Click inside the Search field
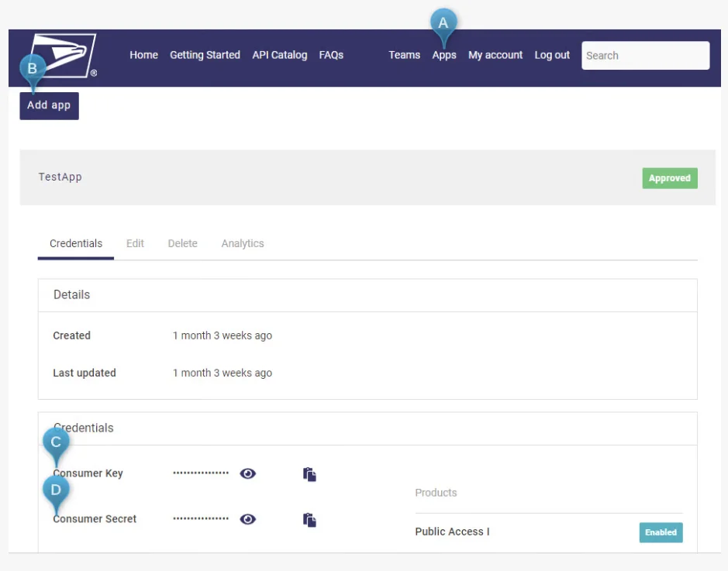Image resolution: width=728 pixels, height=571 pixels. pyautogui.click(x=645, y=55)
